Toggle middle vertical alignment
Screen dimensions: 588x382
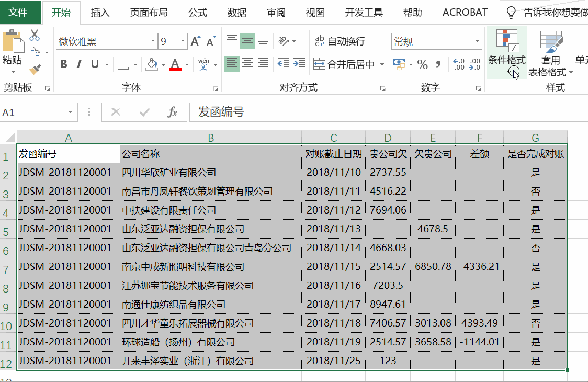click(247, 40)
